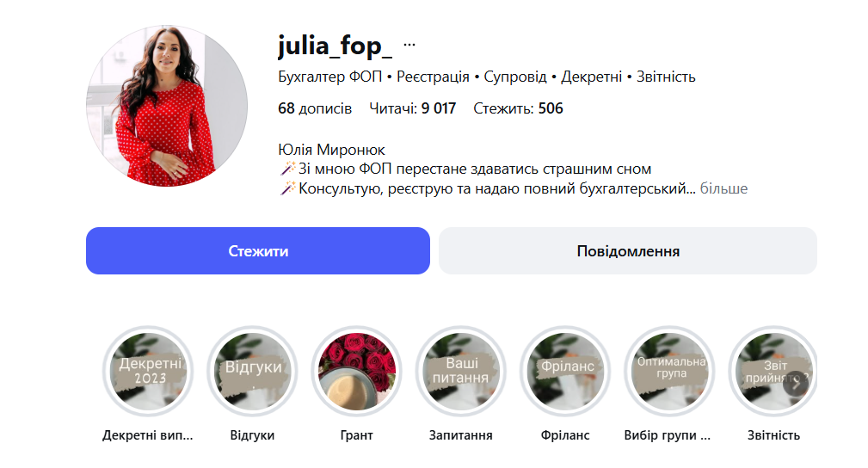Select the Звітність highlight label
Screen dimensions: 868x468
pos(773,435)
